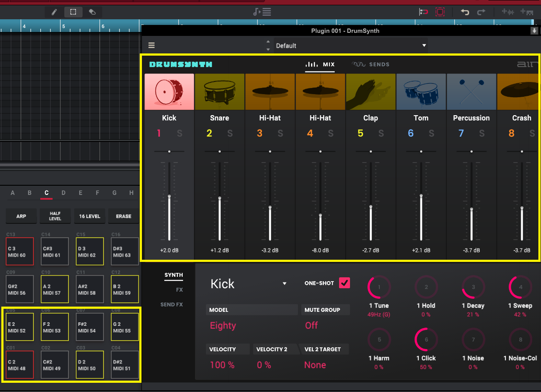Click bar 5 on the timeline ruler

64,26
